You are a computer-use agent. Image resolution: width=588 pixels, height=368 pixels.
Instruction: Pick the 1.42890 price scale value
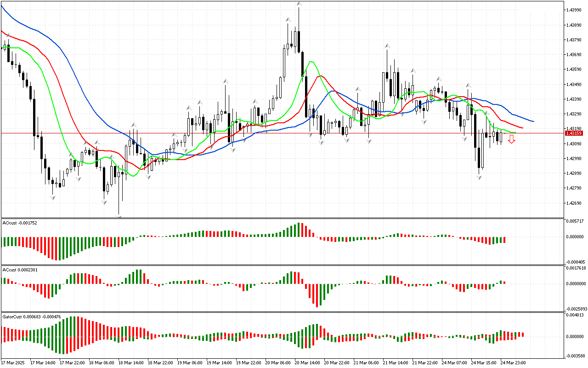575,173
